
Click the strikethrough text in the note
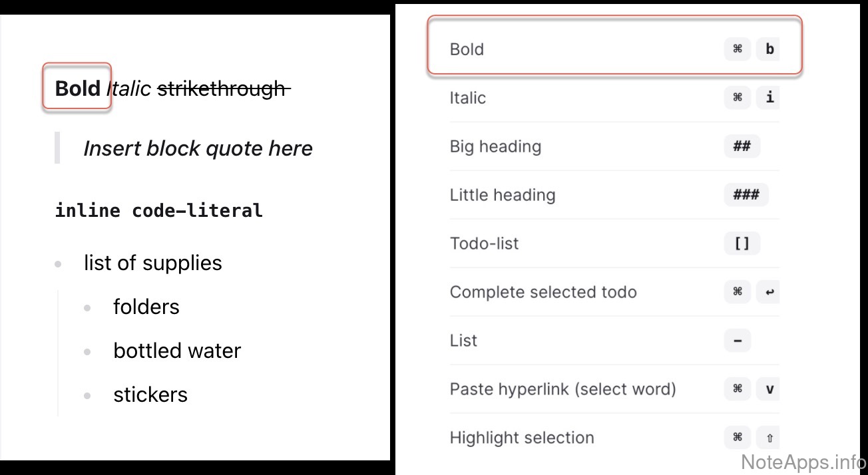(222, 88)
